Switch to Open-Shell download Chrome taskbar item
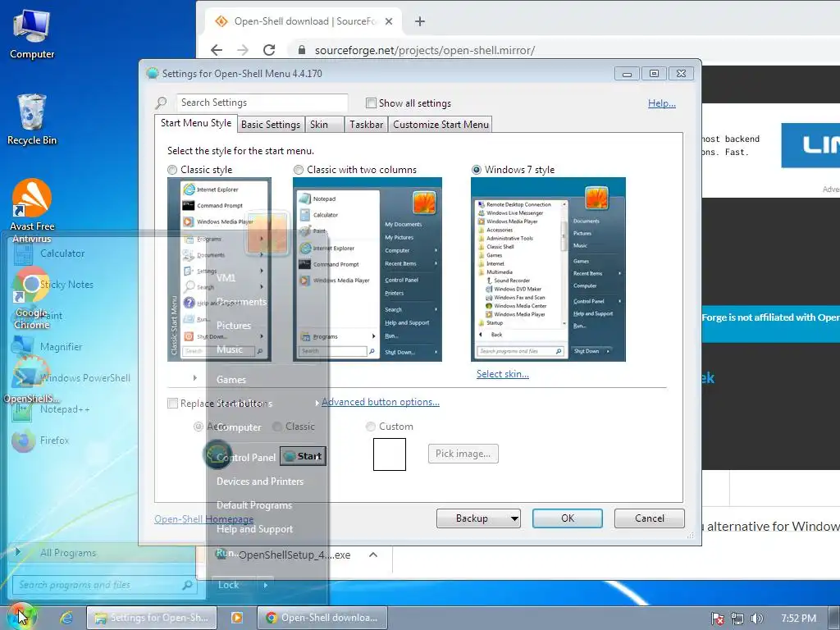The image size is (840, 630). click(322, 618)
